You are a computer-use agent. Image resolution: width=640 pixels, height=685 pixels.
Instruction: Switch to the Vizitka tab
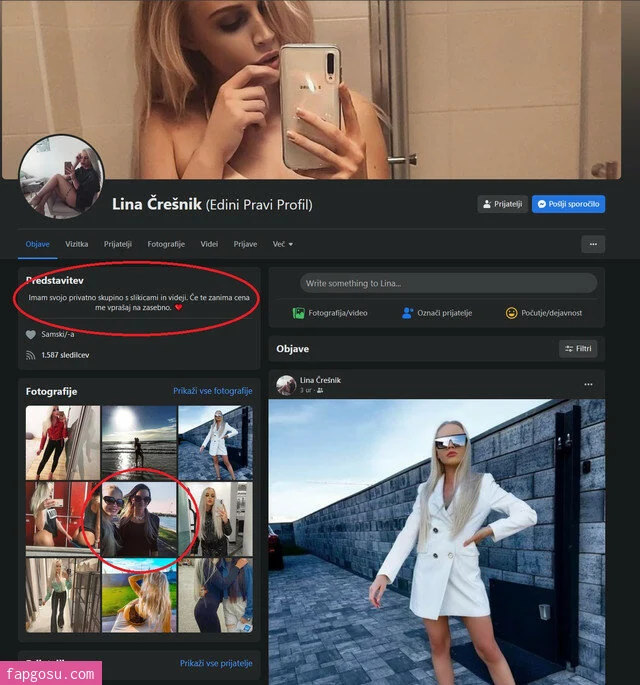[x=76, y=244]
